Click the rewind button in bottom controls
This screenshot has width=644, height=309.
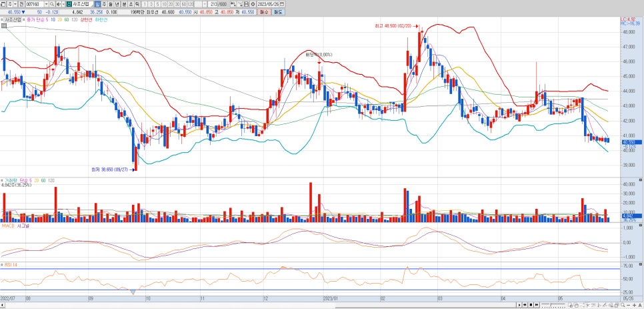click(525, 305)
